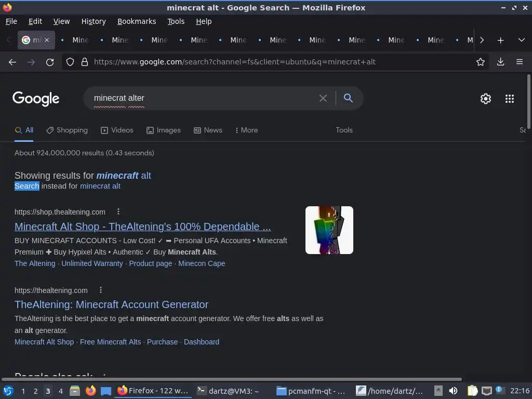
Task: Open the 'Product page' sitelink
Action: pos(151,263)
